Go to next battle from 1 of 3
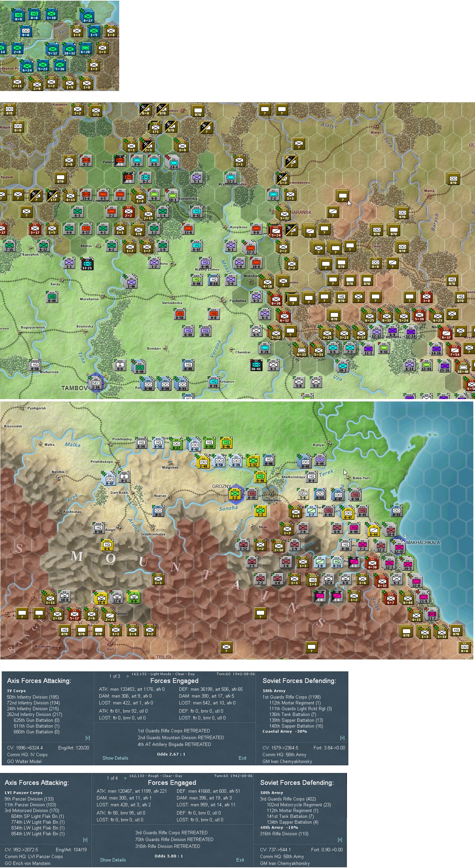Screen dimensions: 475x868 pyautogui.click(x=128, y=676)
